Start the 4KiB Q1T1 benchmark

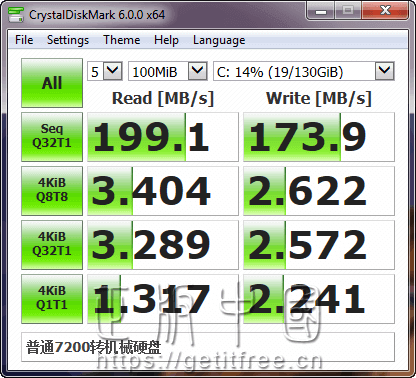click(52, 299)
